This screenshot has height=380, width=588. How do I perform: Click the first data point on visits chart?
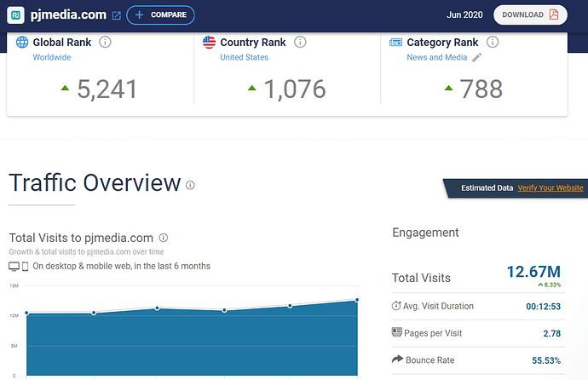(26, 313)
